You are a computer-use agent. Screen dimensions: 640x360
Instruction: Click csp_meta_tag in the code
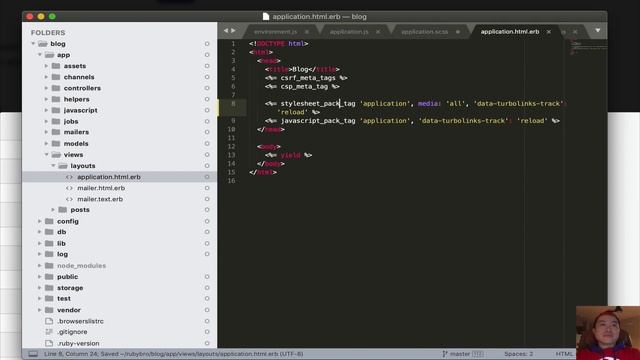pos(304,86)
